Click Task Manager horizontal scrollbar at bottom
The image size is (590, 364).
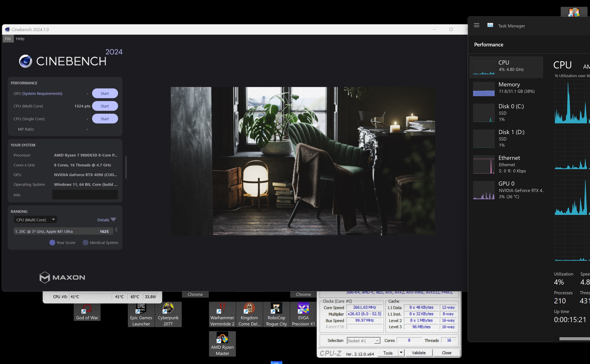point(575,339)
